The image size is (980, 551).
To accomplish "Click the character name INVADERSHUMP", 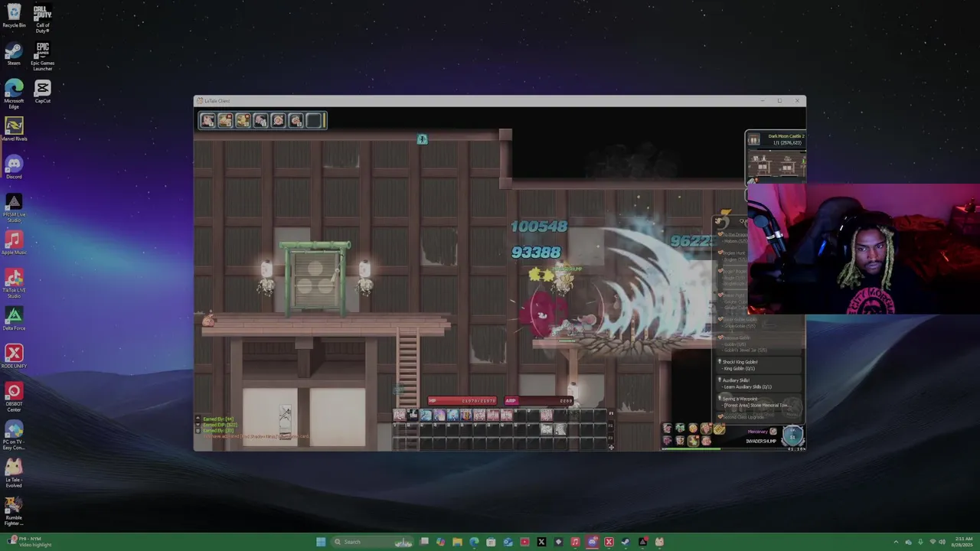I will [x=761, y=441].
